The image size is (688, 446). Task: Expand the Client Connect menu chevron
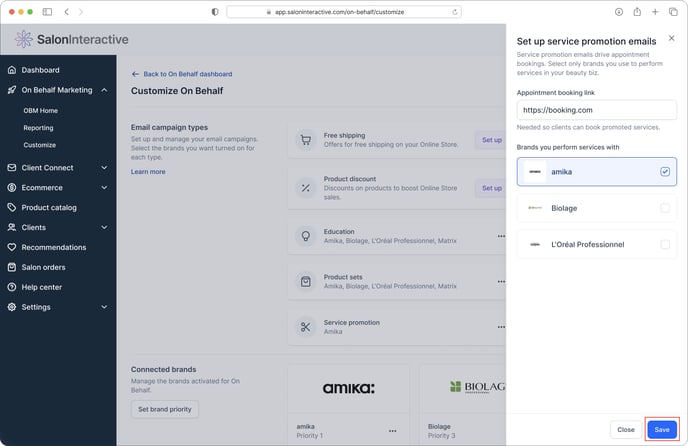[104, 168]
